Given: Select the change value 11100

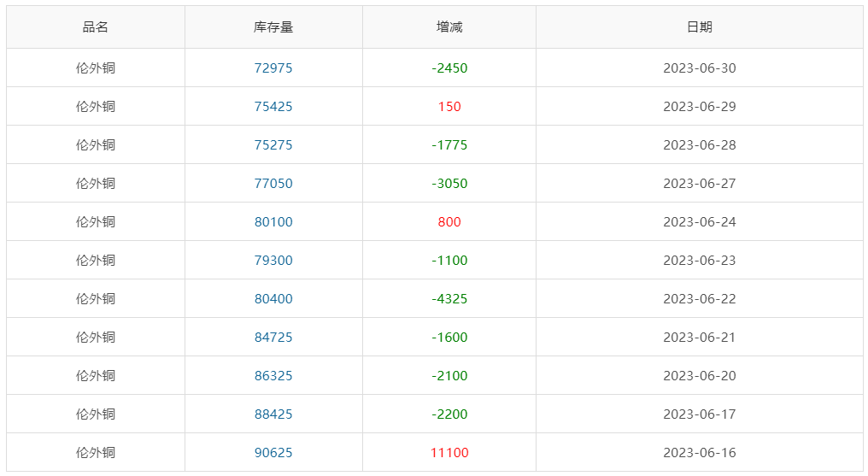Looking at the screenshot, I should point(449,453).
